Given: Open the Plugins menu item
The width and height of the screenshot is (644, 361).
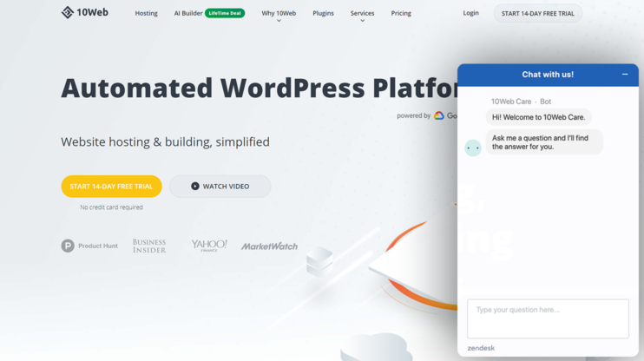Looking at the screenshot, I should click(x=323, y=13).
